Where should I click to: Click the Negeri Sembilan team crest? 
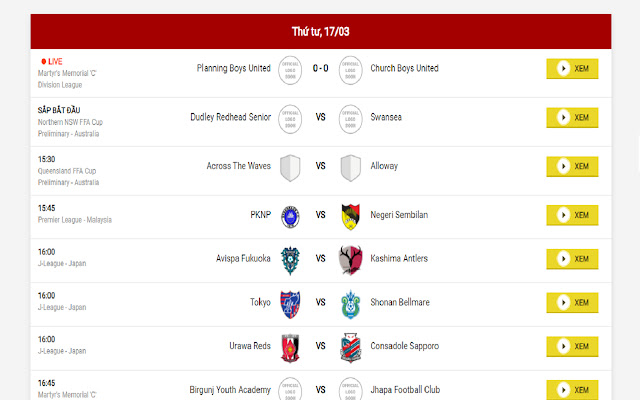(350, 214)
